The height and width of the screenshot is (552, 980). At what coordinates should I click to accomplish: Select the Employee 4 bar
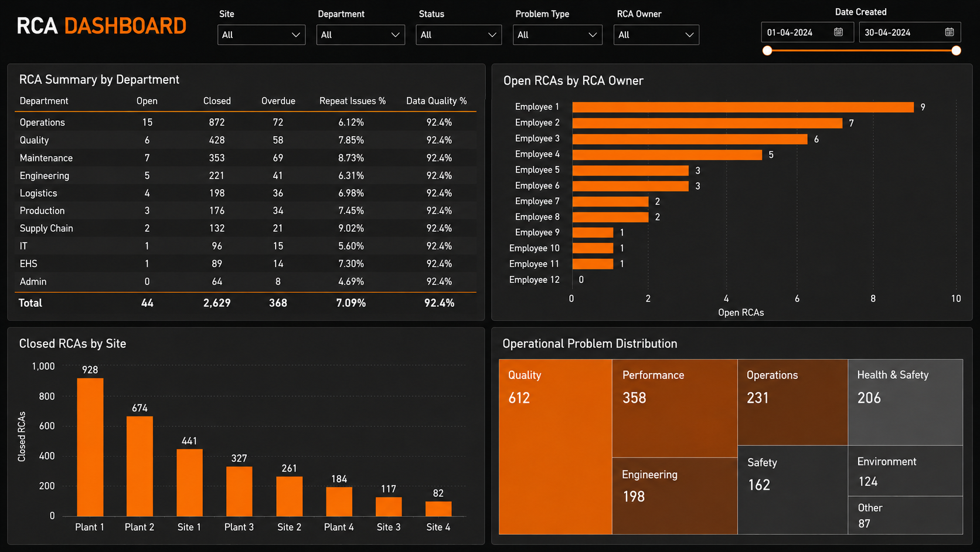tap(667, 154)
